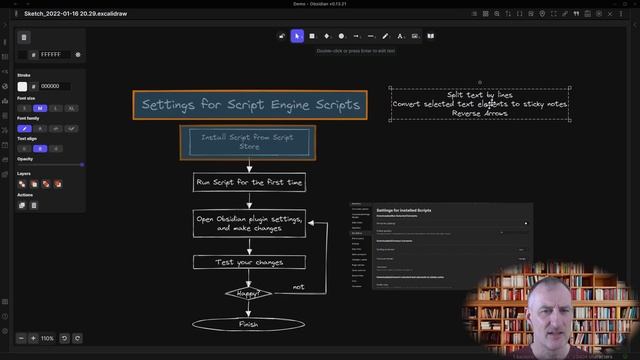The width and height of the screenshot is (640, 360).
Task: Open the help icon in left ribbon
Action: click(x=5, y=316)
